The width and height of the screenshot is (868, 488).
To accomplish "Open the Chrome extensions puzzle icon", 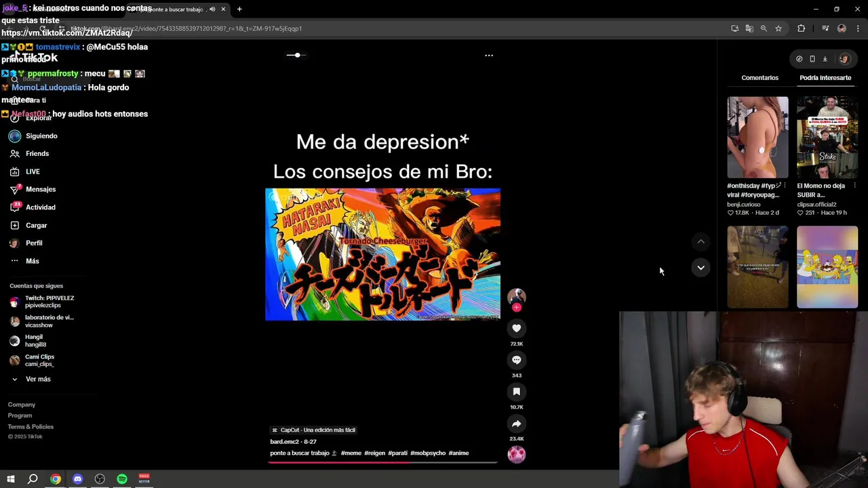I will [x=802, y=28].
